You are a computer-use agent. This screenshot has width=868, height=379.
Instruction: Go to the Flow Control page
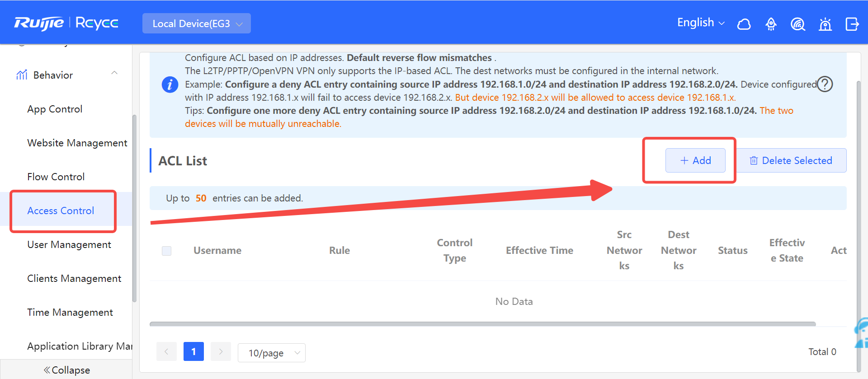coord(56,177)
